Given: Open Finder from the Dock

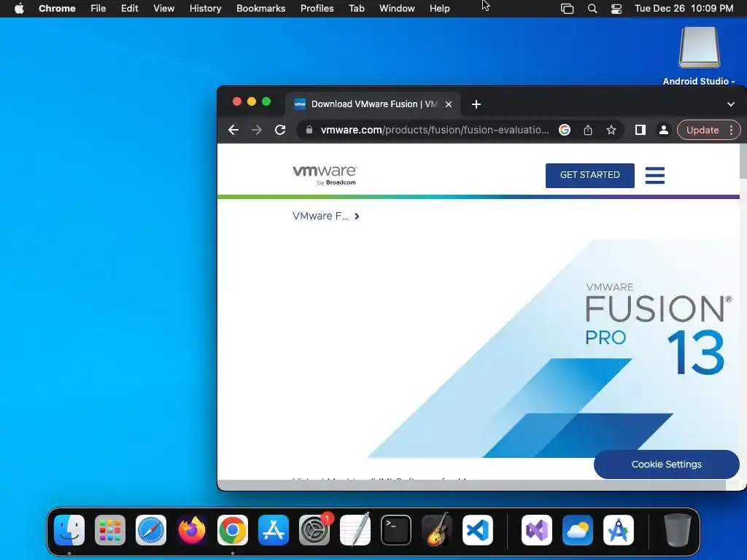Looking at the screenshot, I should point(69,530).
